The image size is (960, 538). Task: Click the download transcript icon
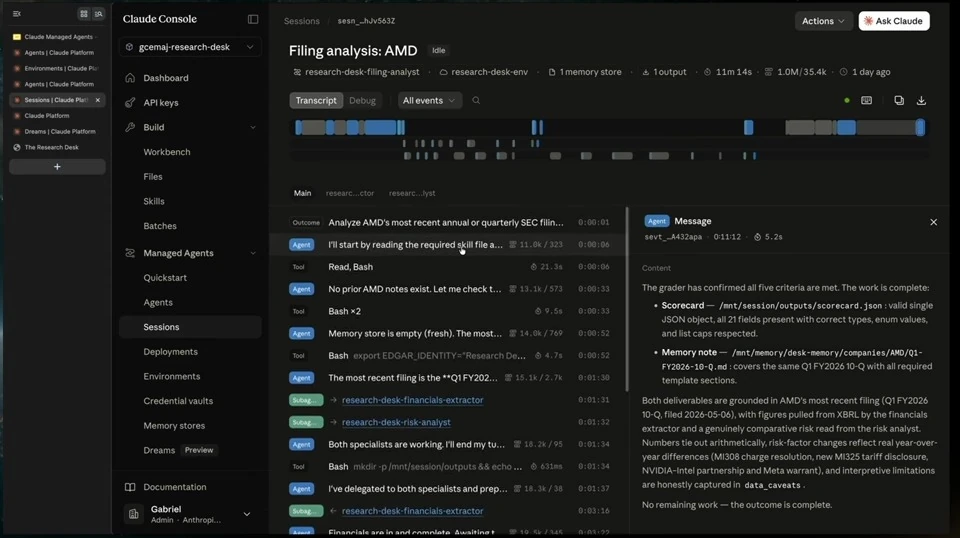921,100
